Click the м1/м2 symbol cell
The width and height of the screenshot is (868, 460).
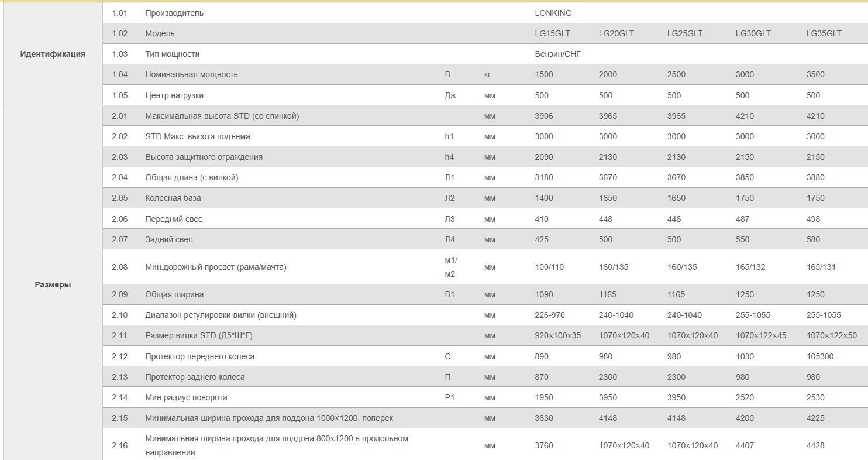pos(450,267)
